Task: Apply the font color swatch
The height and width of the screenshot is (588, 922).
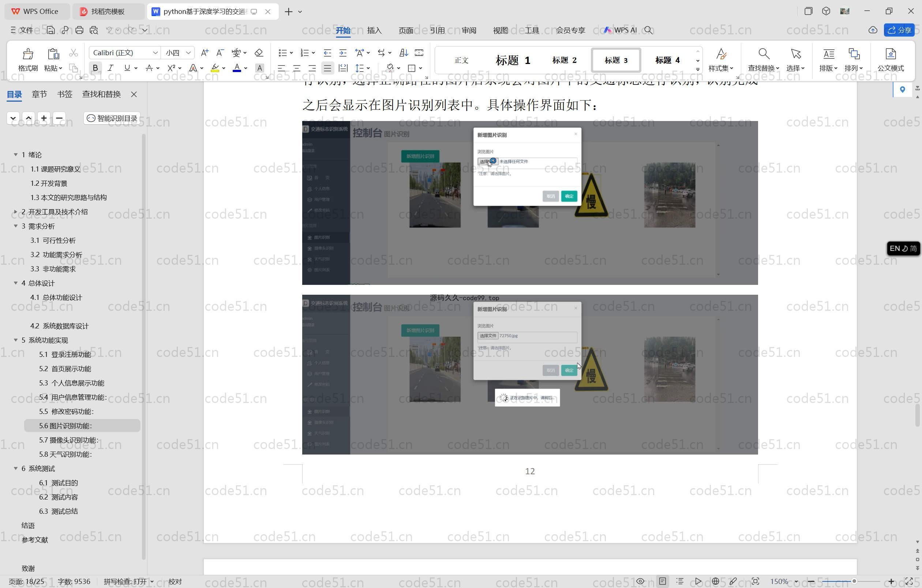Action: (x=237, y=68)
